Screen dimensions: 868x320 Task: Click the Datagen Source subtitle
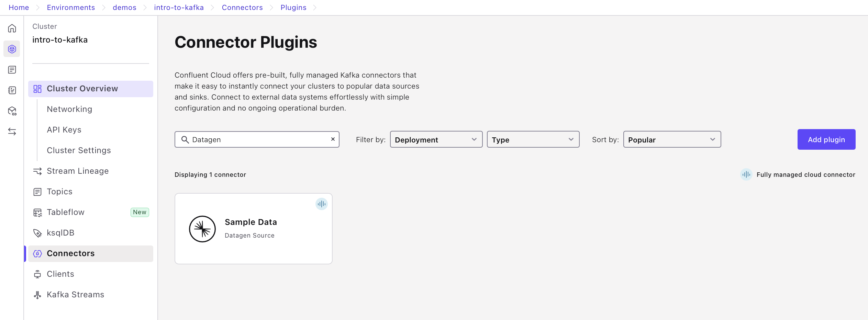(x=249, y=236)
